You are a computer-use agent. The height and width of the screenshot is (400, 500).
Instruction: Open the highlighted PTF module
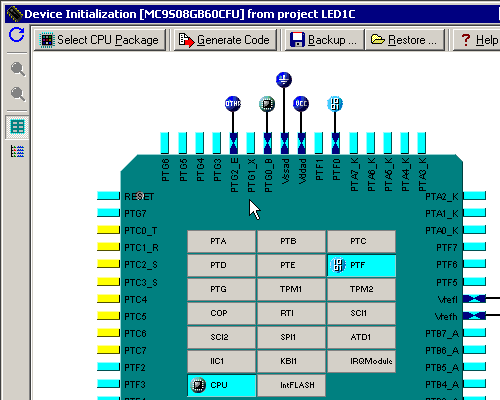[x=361, y=265]
